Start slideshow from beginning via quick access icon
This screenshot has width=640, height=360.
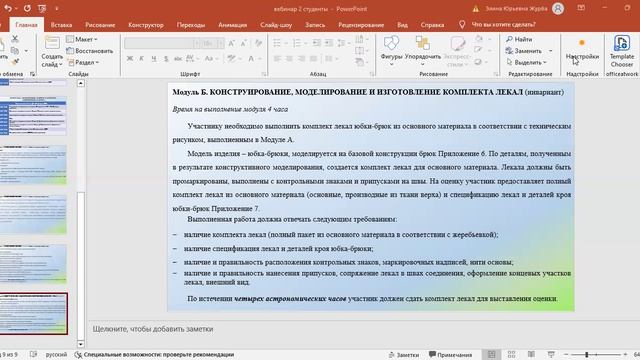click(x=42, y=8)
